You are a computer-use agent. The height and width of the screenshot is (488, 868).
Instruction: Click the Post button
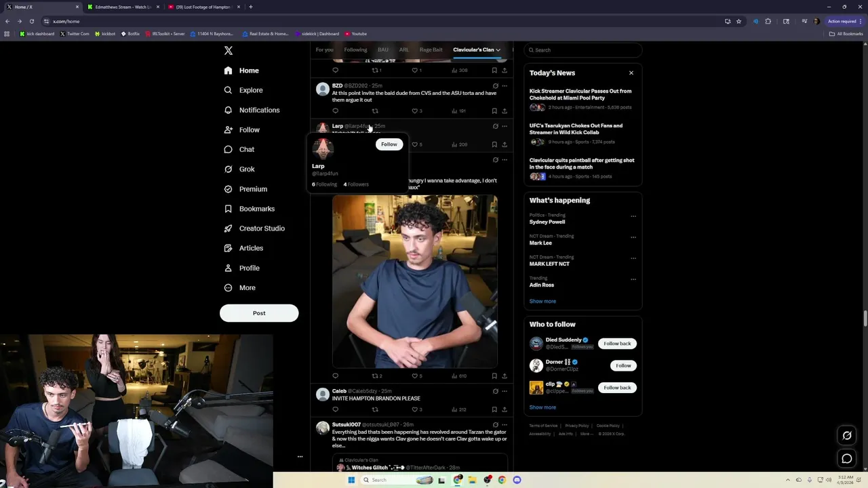click(259, 313)
